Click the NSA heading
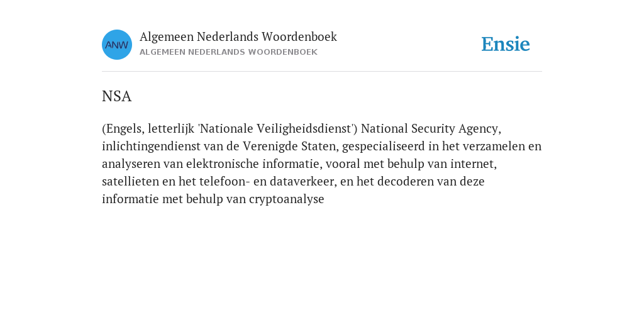This screenshot has width=644, height=322. point(116,96)
